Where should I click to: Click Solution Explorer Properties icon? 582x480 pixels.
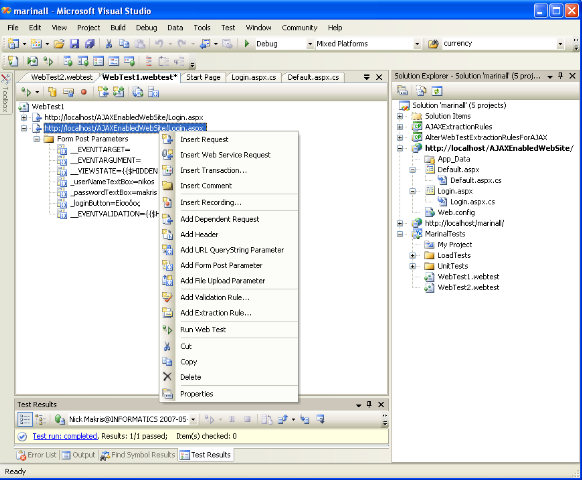(403, 91)
